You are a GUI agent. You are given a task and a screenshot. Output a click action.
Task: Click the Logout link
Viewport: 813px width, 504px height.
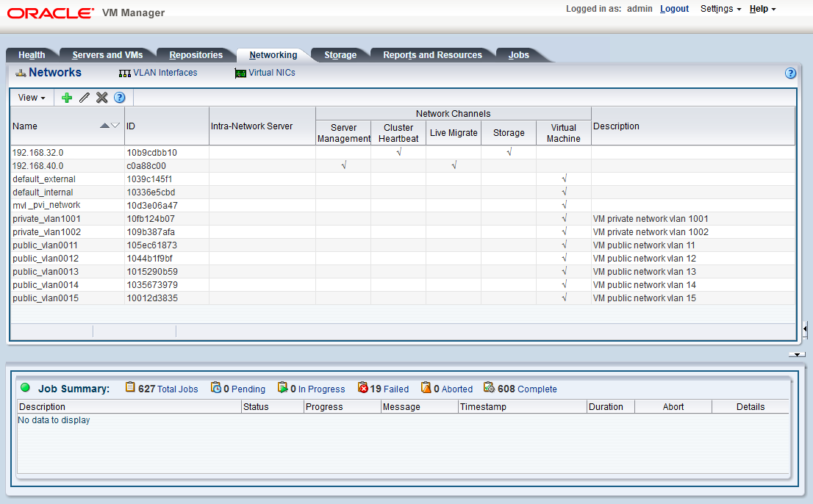point(673,8)
